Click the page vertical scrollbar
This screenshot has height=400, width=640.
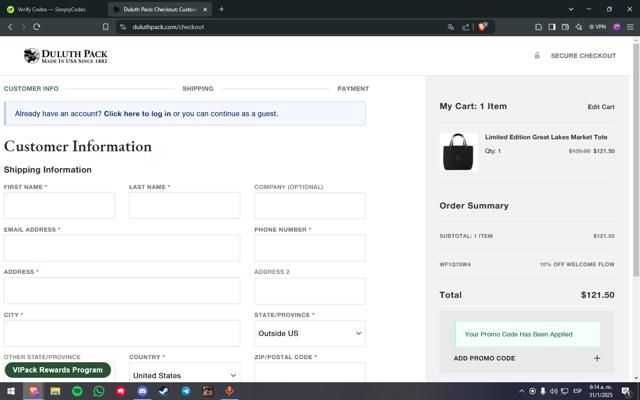[x=636, y=159]
